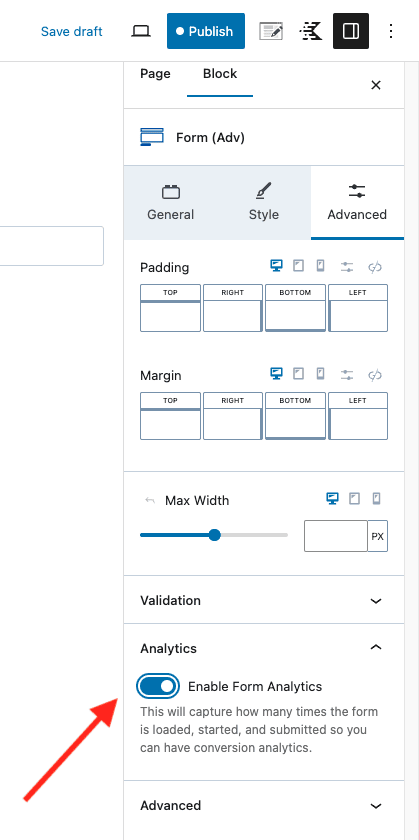Open Padding custom size options icon
The height and width of the screenshot is (840, 419).
[347, 267]
